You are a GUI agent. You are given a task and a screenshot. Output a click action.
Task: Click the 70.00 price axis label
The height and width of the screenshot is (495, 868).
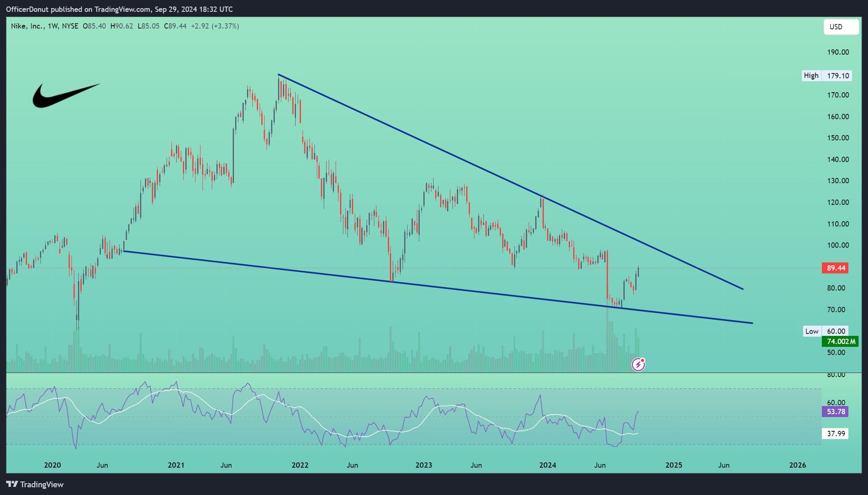point(836,310)
